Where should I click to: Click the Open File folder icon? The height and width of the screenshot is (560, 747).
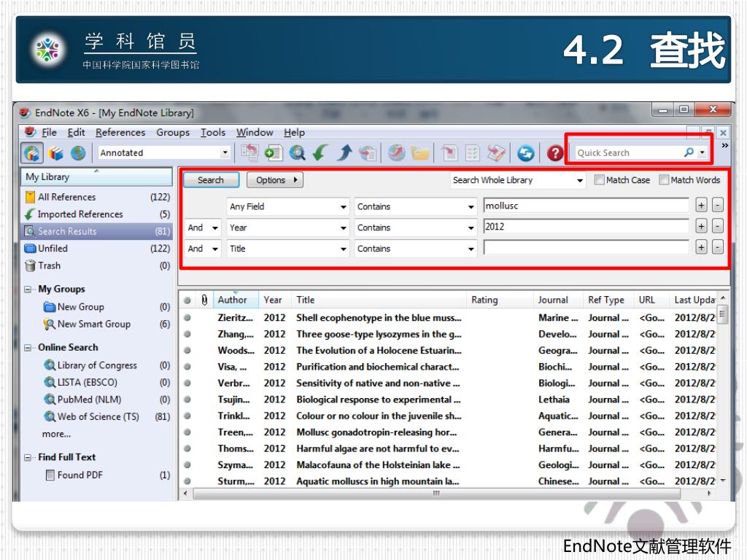point(420,153)
